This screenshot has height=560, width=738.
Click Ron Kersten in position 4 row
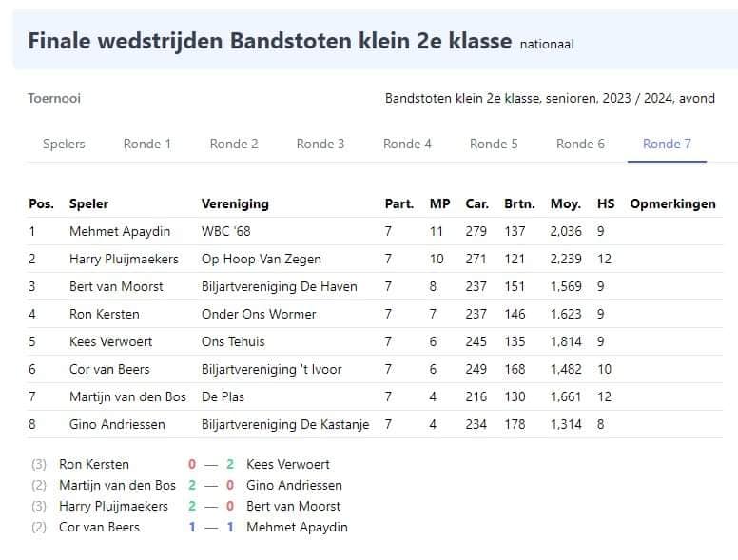coord(104,315)
